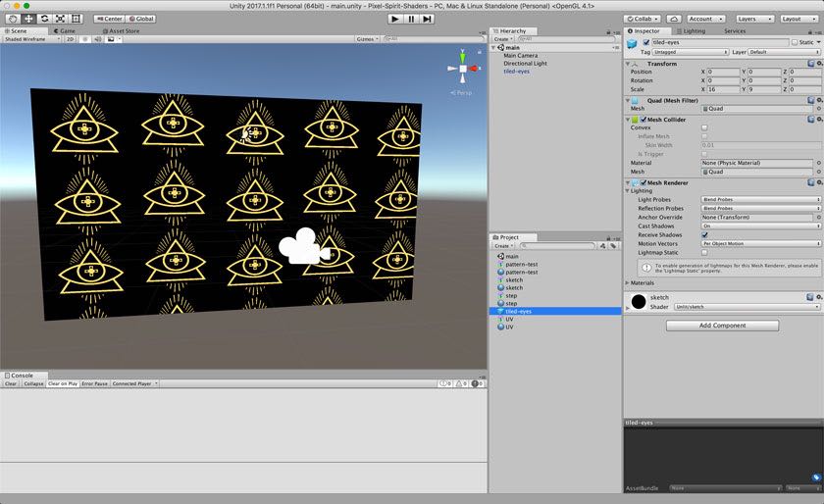Switch to the Game tab
The width and height of the screenshot is (824, 504).
click(x=66, y=30)
